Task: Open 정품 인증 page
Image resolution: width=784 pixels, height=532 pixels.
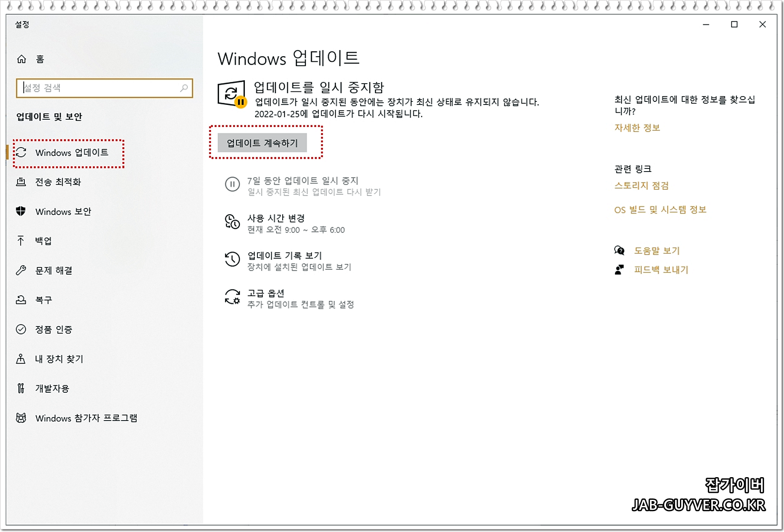Action: [54, 330]
